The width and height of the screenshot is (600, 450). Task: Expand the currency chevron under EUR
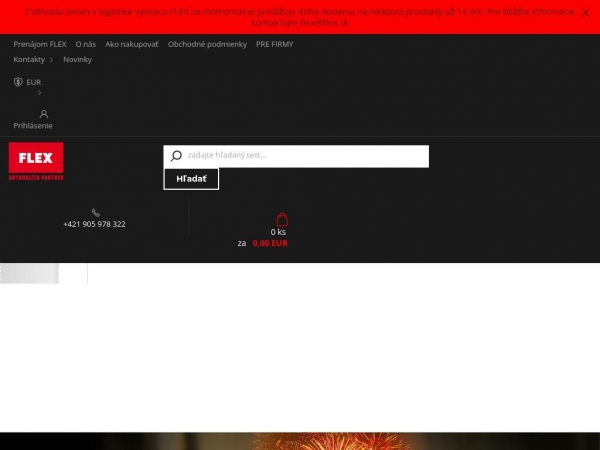[x=39, y=93]
